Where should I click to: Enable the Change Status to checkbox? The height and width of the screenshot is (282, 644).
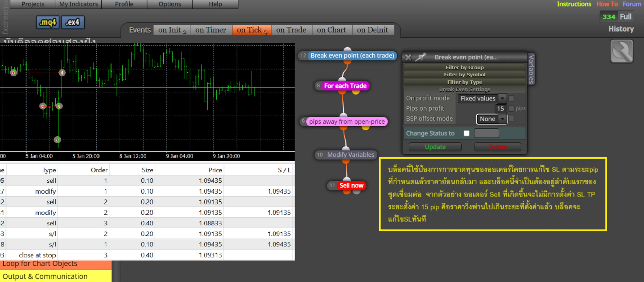pyautogui.click(x=466, y=133)
